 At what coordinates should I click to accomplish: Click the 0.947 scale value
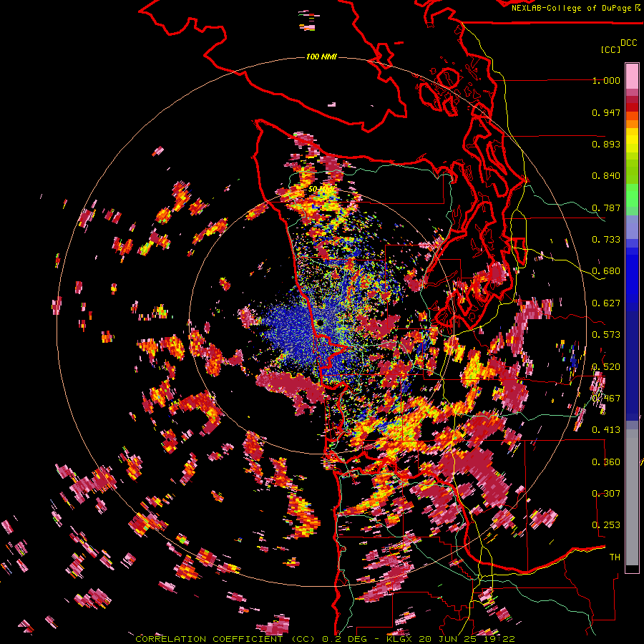[x=606, y=112]
